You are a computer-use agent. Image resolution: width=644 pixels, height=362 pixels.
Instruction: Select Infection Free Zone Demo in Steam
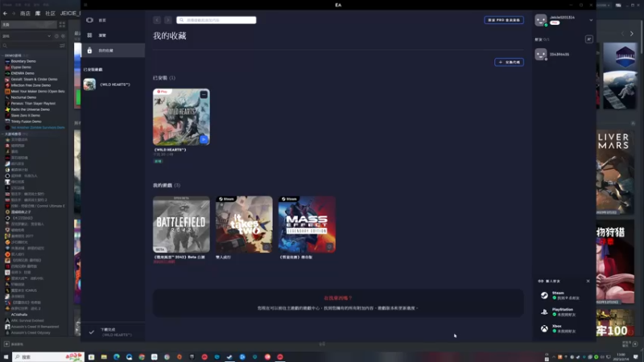(31, 85)
